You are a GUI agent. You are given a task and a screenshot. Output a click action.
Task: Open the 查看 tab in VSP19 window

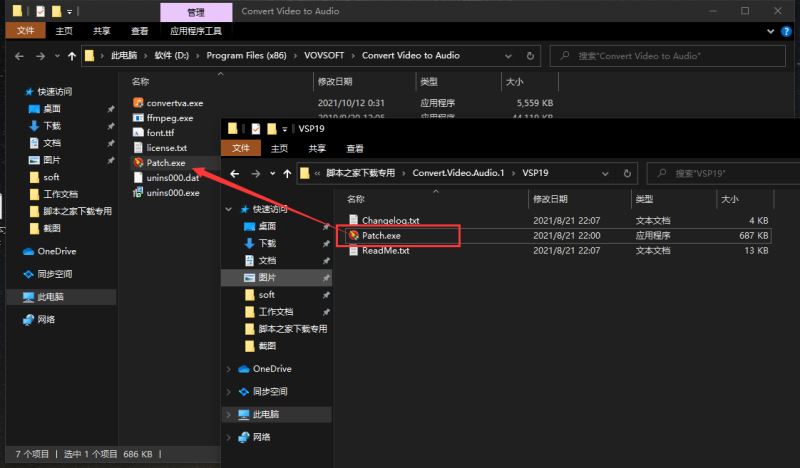tap(355, 149)
